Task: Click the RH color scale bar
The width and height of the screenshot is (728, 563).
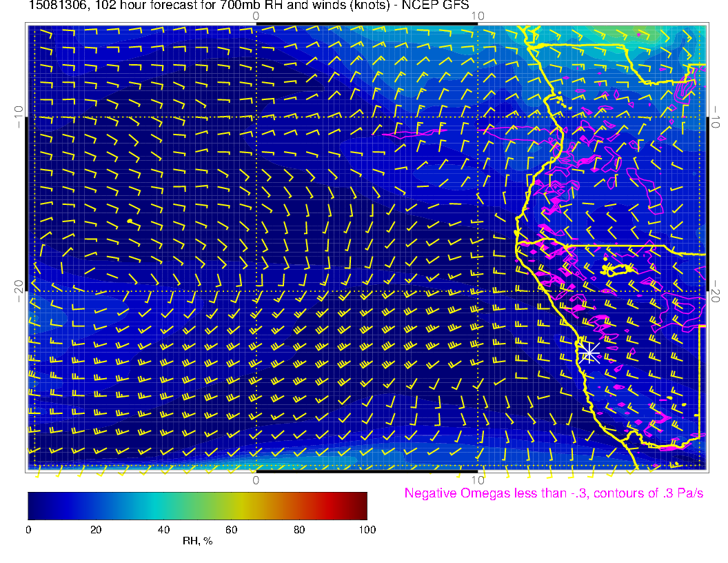Action: coord(197,506)
